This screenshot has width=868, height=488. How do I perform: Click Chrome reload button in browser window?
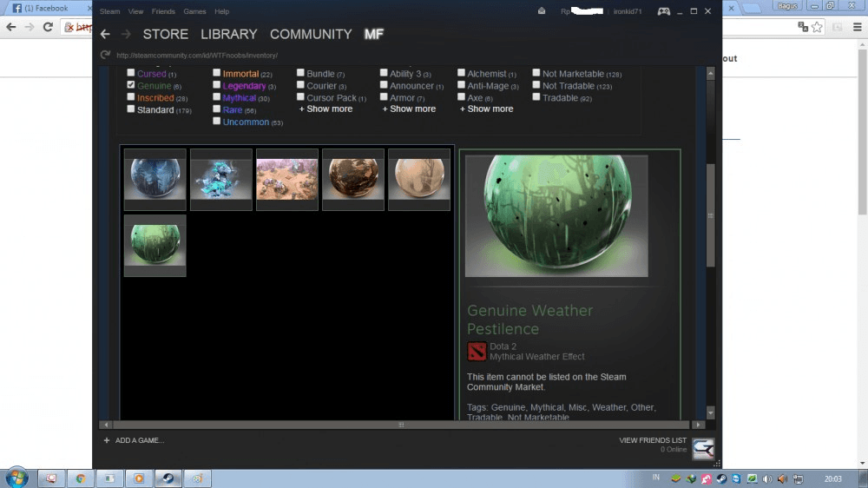point(48,27)
